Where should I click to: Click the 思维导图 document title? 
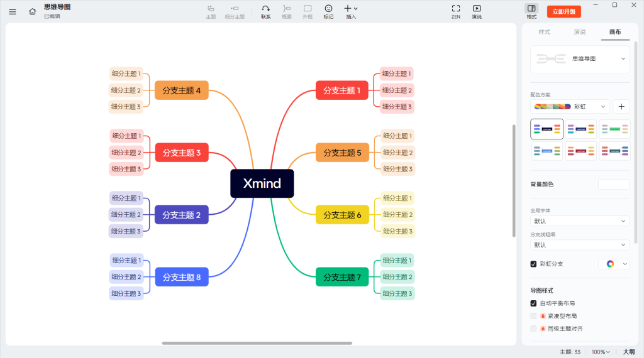pos(57,7)
